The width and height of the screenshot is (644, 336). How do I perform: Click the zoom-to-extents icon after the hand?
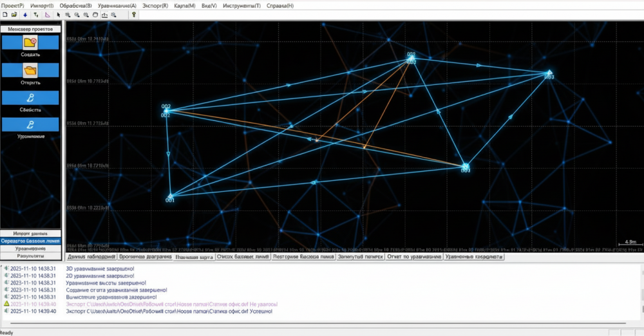pos(105,15)
